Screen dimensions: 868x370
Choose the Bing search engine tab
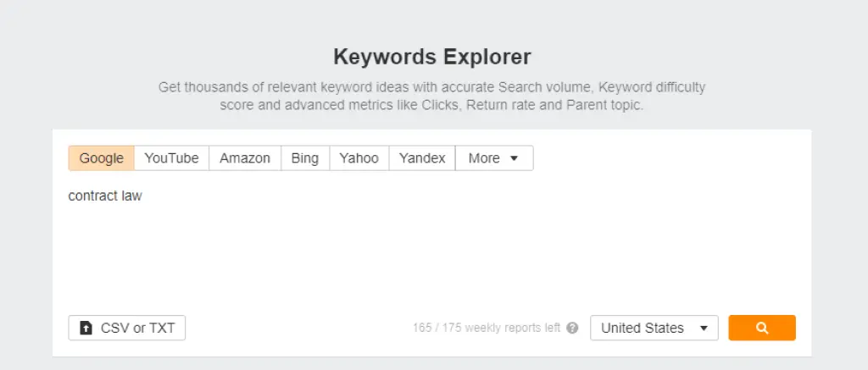coord(305,158)
